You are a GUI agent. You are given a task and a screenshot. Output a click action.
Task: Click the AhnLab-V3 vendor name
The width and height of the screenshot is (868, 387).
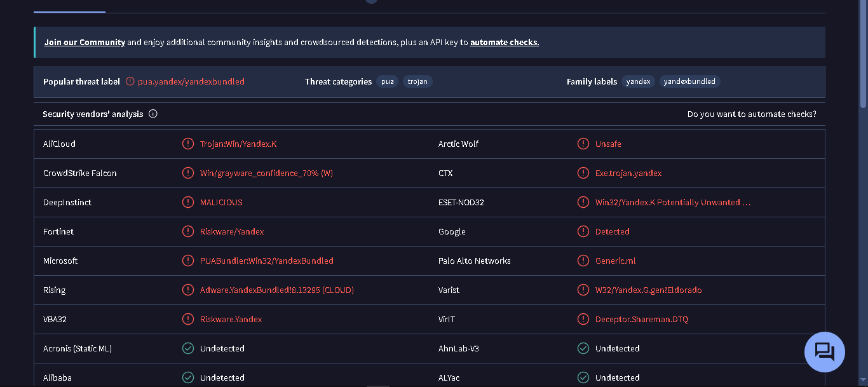459,349
